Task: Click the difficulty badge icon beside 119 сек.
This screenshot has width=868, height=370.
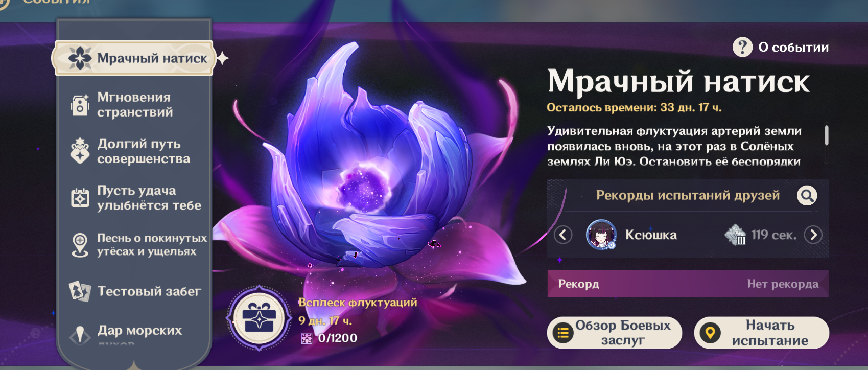Action: tap(736, 235)
